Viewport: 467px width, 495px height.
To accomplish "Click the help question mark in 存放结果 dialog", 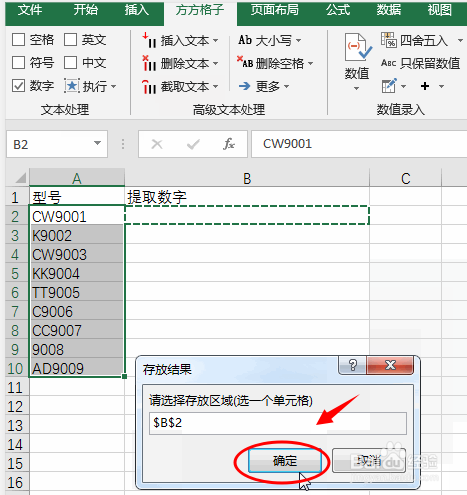I will coord(352,365).
